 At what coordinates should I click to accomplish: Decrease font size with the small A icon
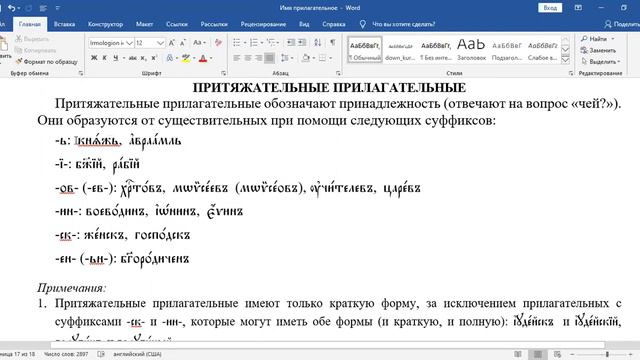[183, 43]
